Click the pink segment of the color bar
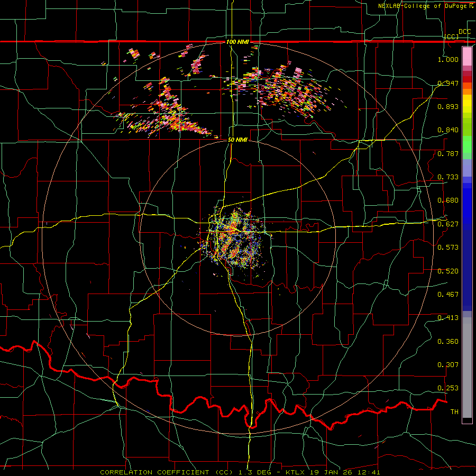The height and width of the screenshot is (476, 476). [467, 56]
